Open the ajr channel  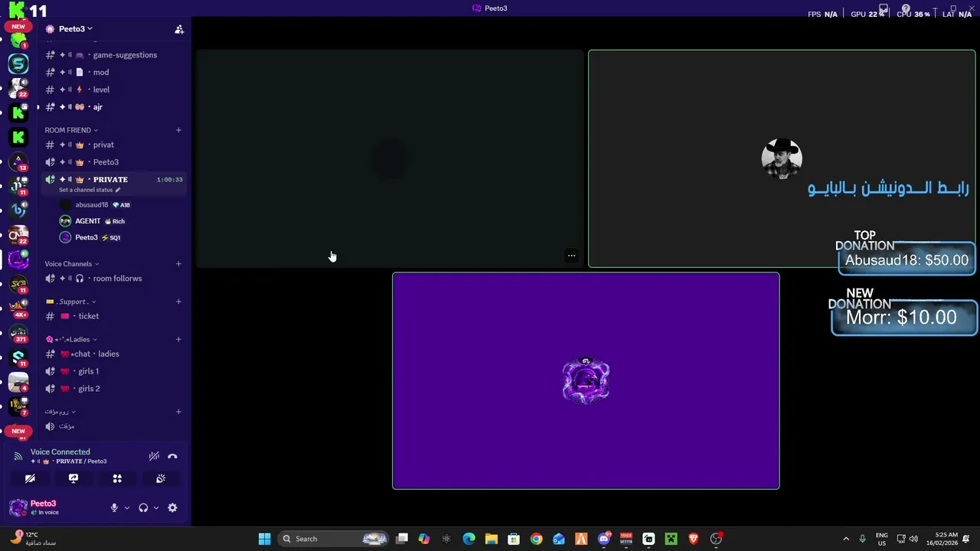pyautogui.click(x=114, y=107)
